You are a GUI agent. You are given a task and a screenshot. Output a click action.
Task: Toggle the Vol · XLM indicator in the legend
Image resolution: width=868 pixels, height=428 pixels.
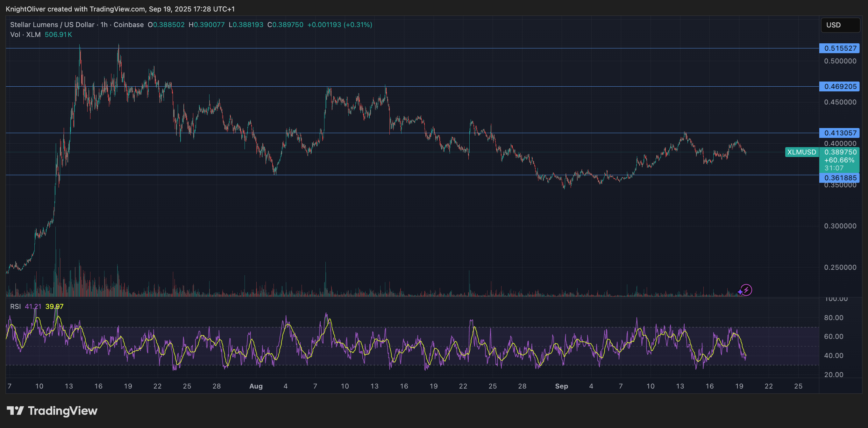(25, 34)
